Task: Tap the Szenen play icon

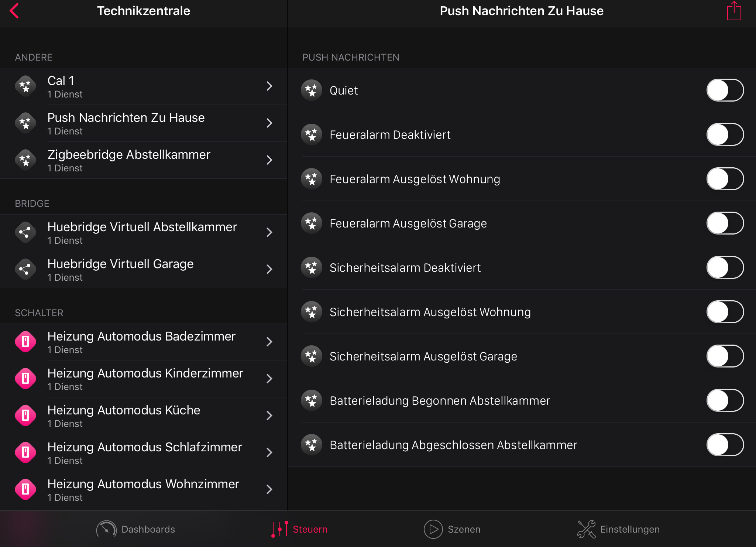Action: point(433,529)
